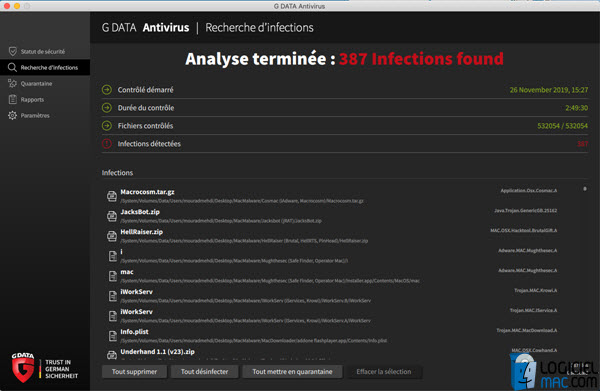Click the Contrôlé démarré label
The width and height of the screenshot is (600, 391).
point(145,90)
